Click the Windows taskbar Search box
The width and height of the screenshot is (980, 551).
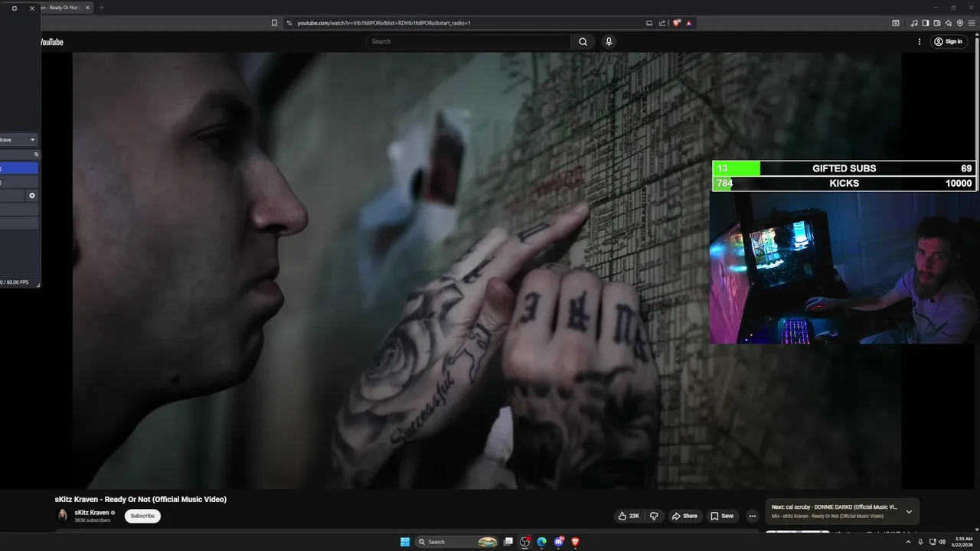[457, 542]
